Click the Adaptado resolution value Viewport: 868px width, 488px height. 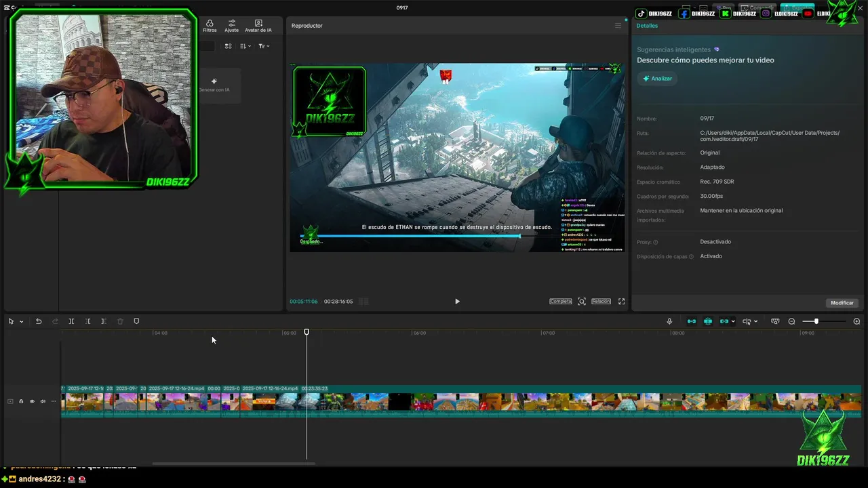click(x=712, y=167)
